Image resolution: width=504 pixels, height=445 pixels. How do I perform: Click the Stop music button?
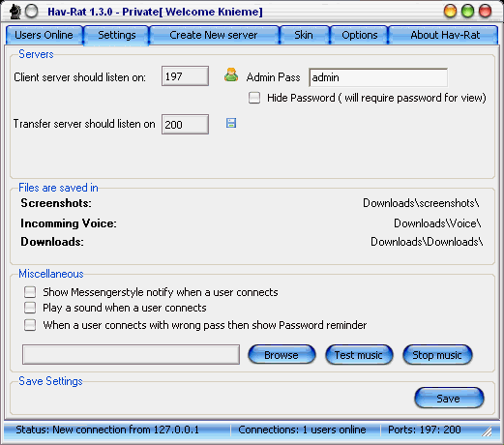point(437,355)
